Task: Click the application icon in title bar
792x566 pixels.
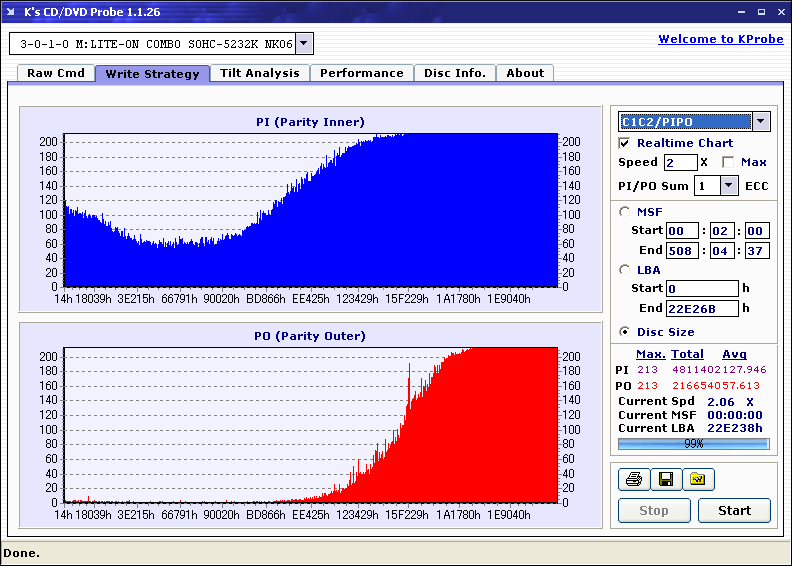Action: coord(11,12)
